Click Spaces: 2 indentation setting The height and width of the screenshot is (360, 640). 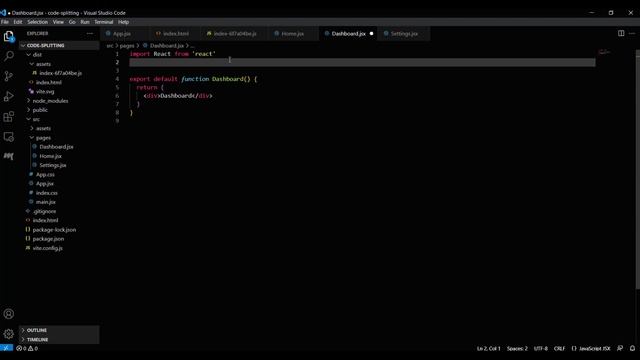tap(517, 348)
